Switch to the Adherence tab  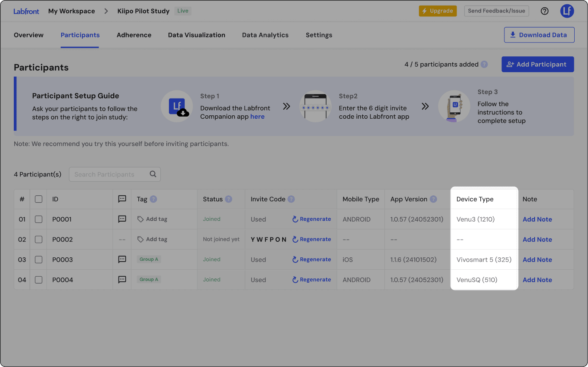coord(134,35)
